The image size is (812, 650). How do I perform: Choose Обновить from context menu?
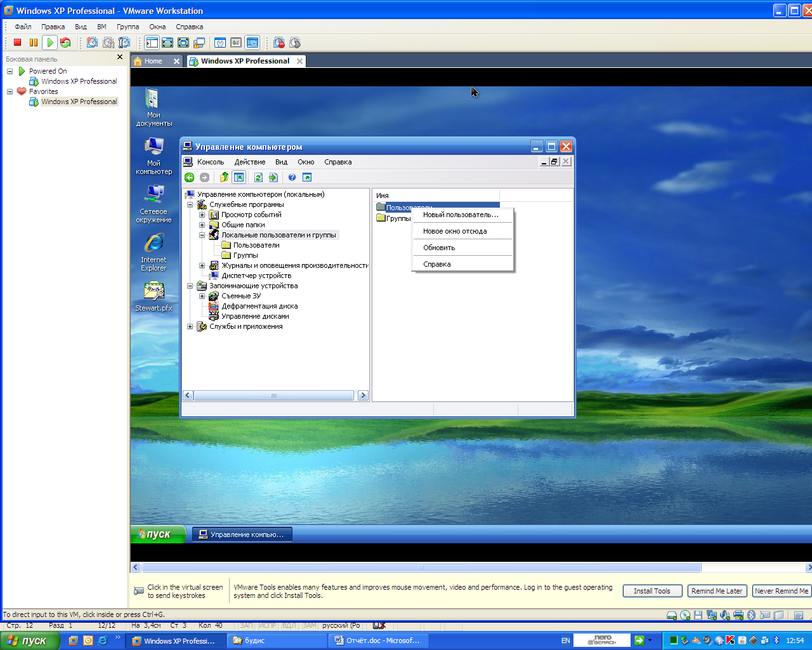click(462, 248)
